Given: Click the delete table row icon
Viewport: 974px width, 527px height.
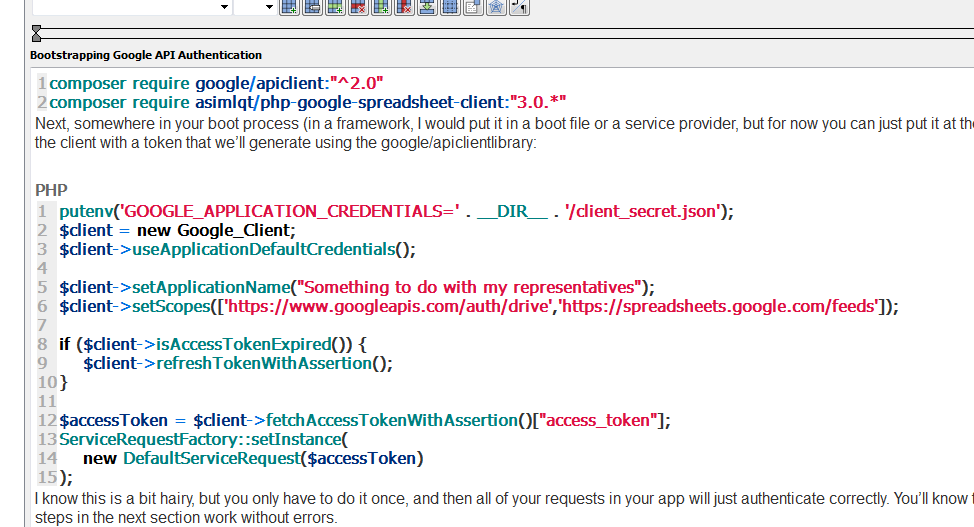Looking at the screenshot, I should pos(357,7).
